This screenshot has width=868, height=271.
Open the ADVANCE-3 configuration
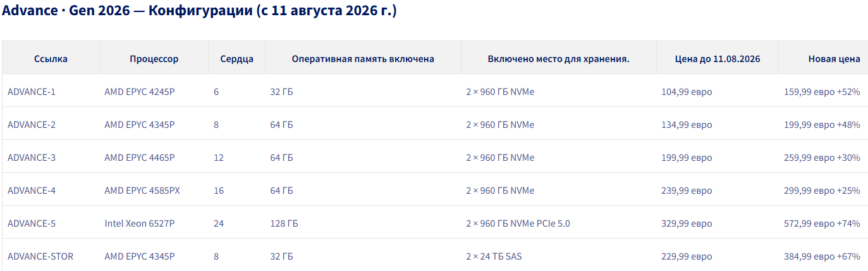(32, 158)
